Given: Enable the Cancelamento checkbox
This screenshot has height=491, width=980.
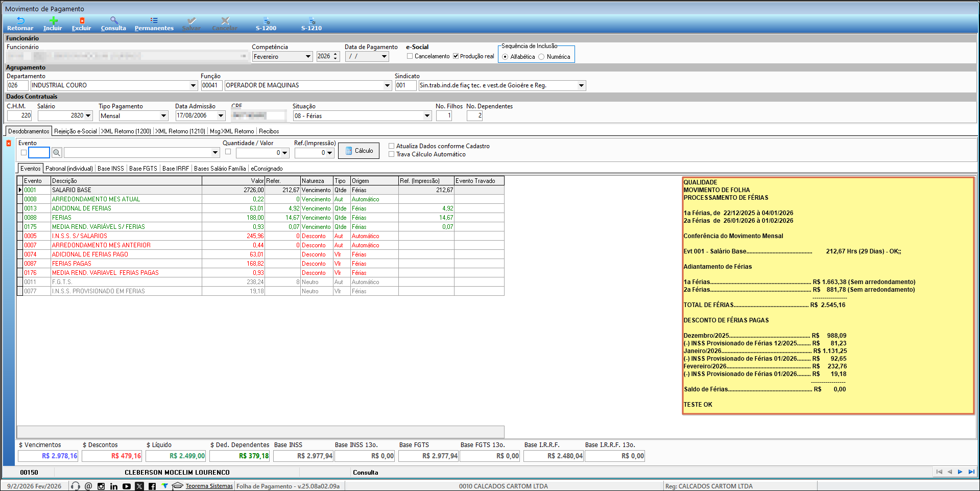Looking at the screenshot, I should [x=410, y=56].
